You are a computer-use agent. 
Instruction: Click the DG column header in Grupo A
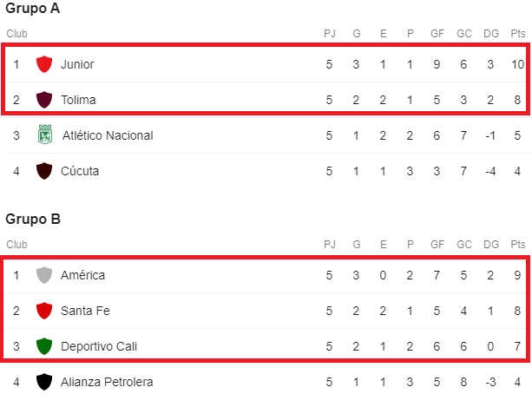pyautogui.click(x=490, y=34)
